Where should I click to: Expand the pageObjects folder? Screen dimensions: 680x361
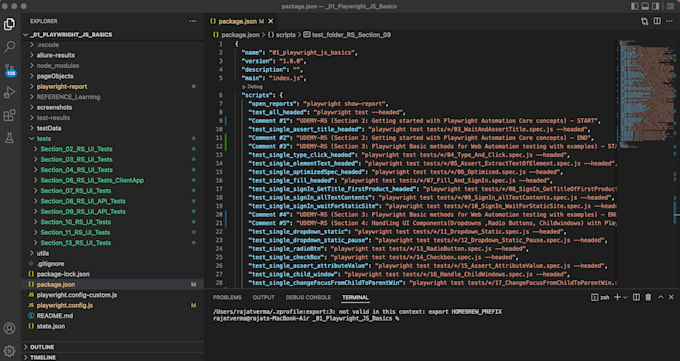tap(55, 76)
